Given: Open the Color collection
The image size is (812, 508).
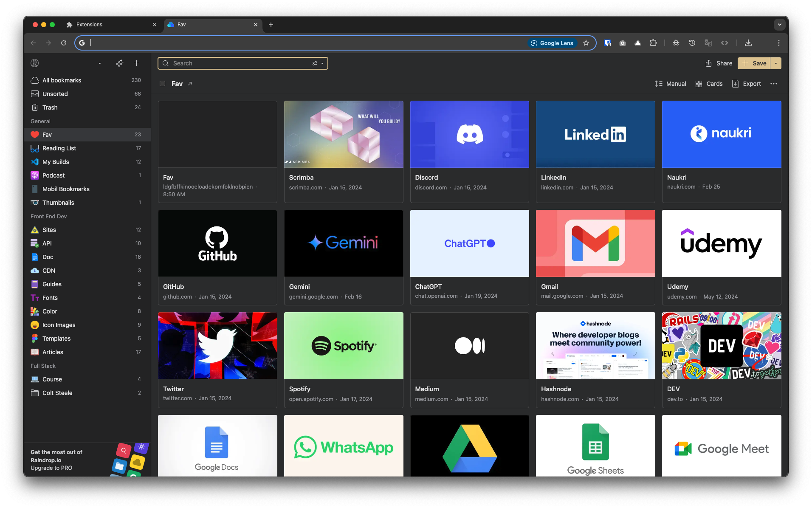Looking at the screenshot, I should [87, 311].
